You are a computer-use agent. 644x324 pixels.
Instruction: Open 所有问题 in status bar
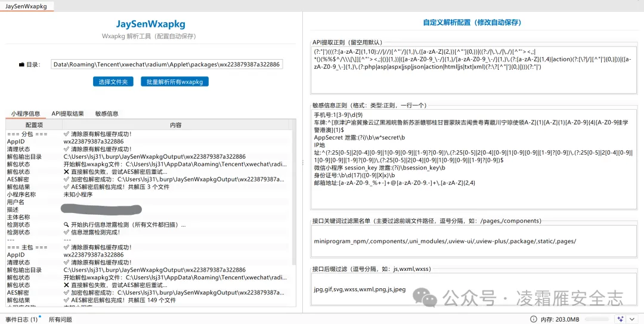[60, 319]
